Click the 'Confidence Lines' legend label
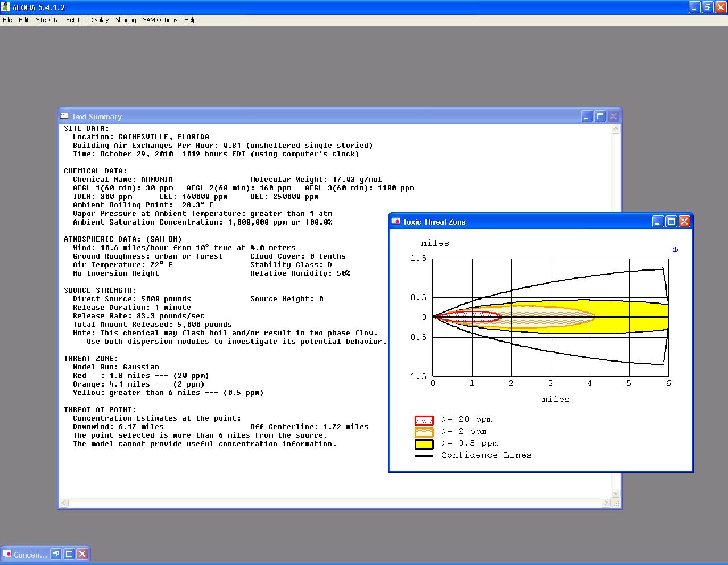Image resolution: width=728 pixels, height=565 pixels. click(x=486, y=455)
